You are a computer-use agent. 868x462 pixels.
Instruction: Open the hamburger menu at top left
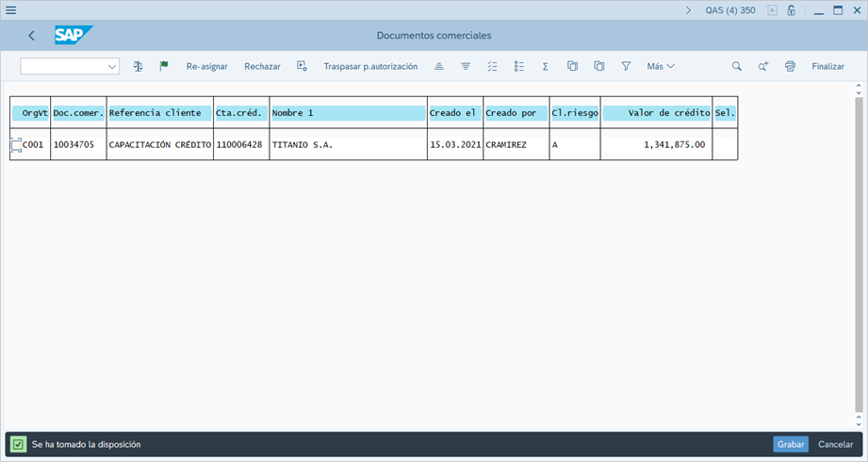point(11,10)
